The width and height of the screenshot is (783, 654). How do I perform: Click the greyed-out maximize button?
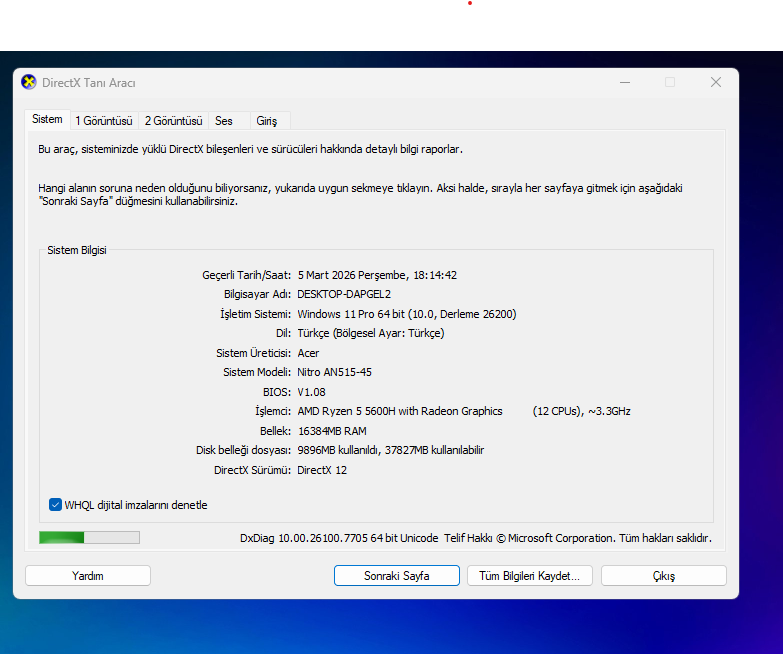[670, 83]
